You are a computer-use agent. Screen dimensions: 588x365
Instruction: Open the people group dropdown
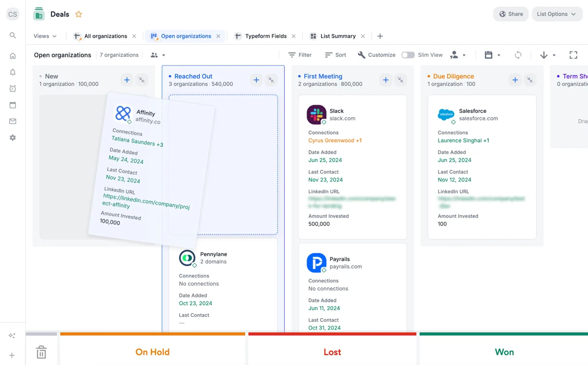158,55
